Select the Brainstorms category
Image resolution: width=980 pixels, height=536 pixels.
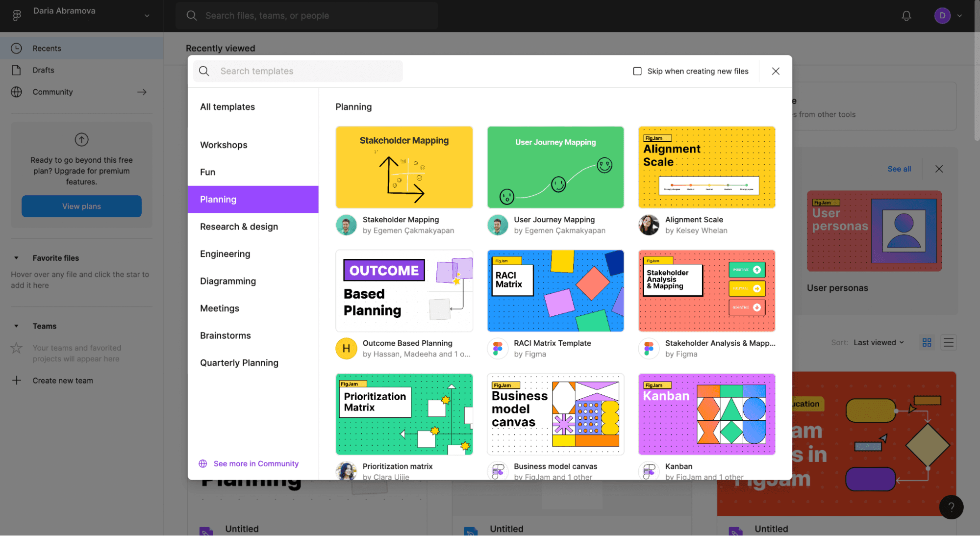(253, 335)
